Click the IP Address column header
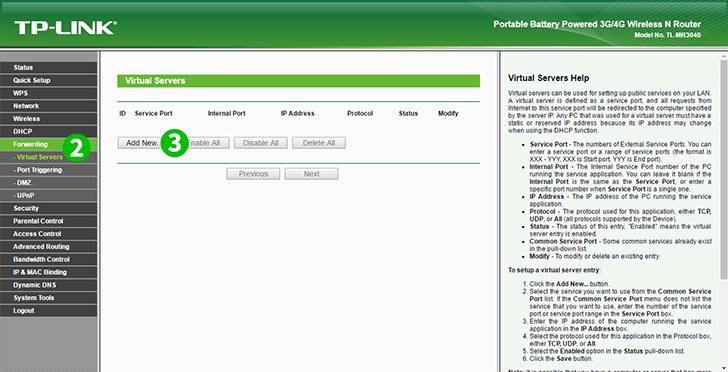728x372 pixels. click(297, 113)
